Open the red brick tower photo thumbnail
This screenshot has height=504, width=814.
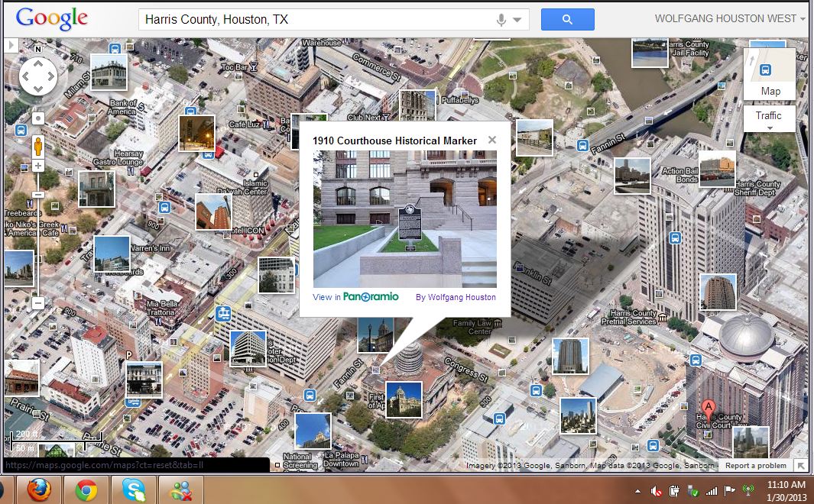(x=213, y=212)
